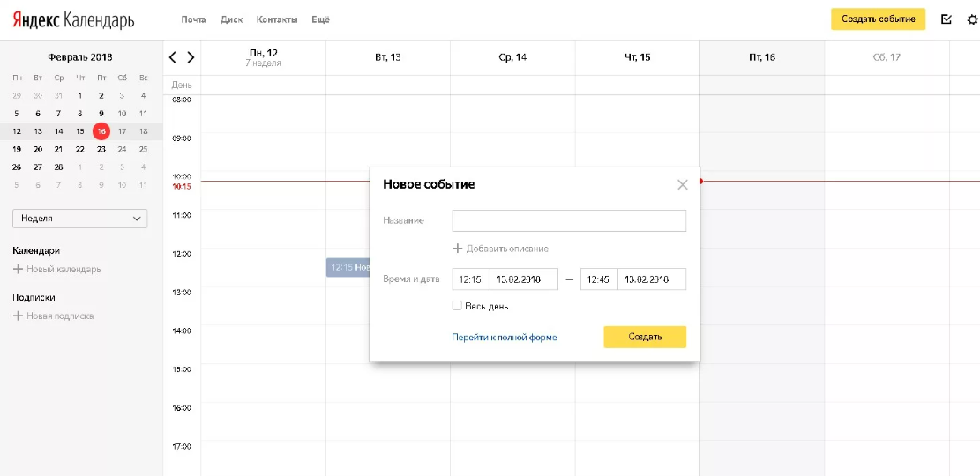Select the 12:15 event block on Tuesday
This screenshot has height=476, width=980.
pos(348,267)
